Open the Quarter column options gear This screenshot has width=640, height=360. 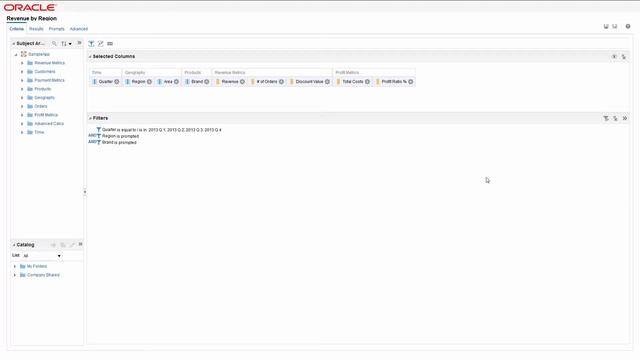click(117, 82)
